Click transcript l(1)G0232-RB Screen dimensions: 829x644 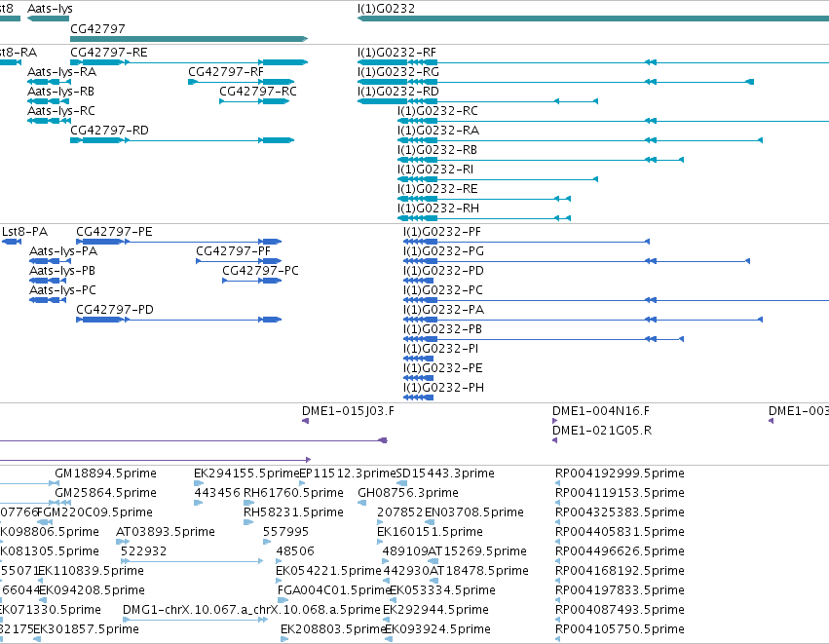[437, 150]
